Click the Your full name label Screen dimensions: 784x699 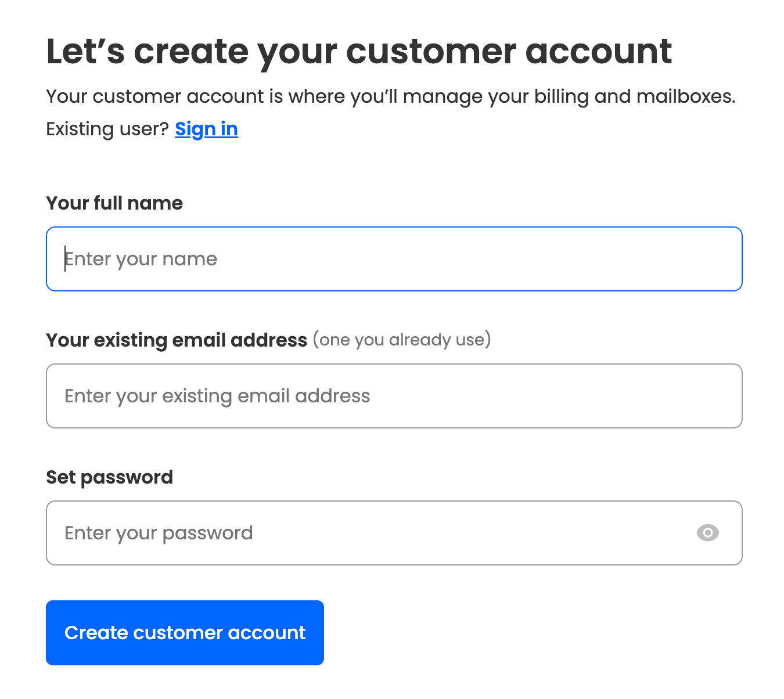click(x=114, y=203)
